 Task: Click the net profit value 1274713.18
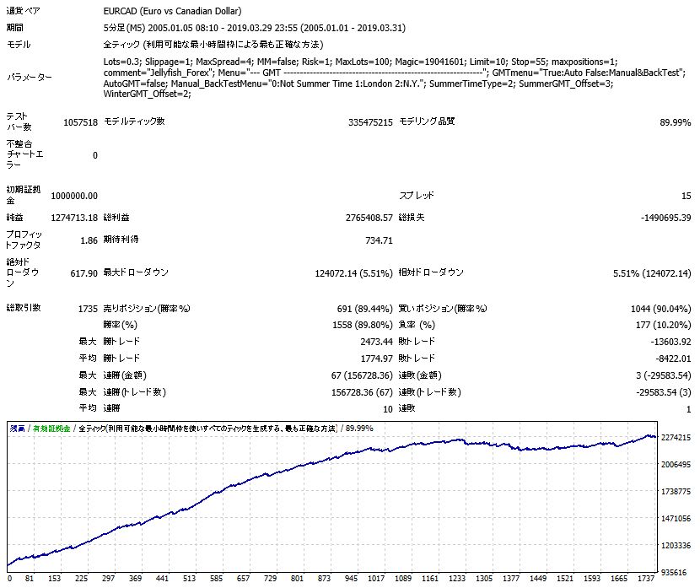74,218
